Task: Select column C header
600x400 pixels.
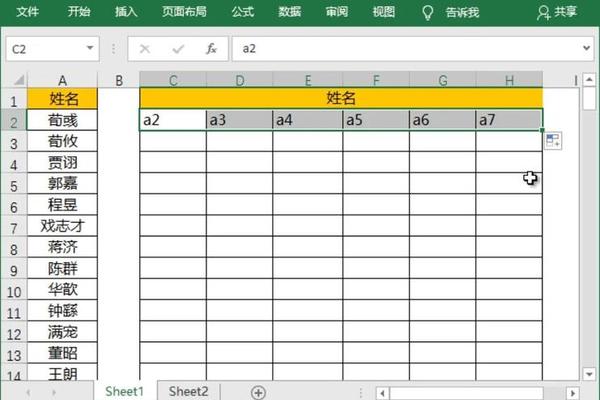Action: [x=173, y=80]
